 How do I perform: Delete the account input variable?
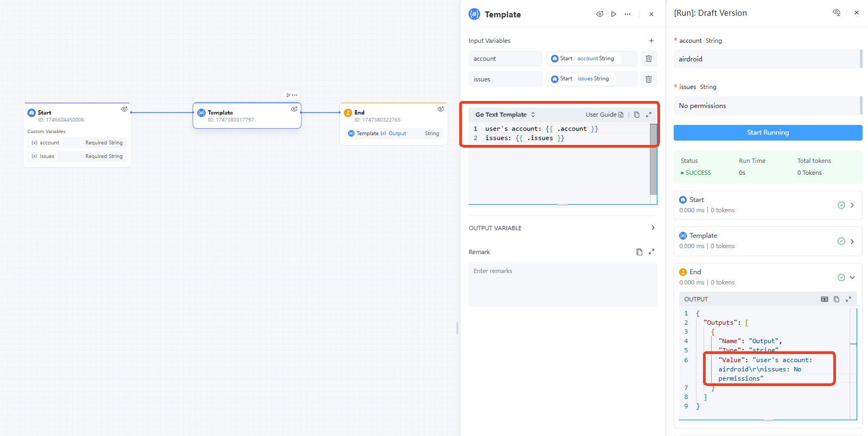click(649, 59)
